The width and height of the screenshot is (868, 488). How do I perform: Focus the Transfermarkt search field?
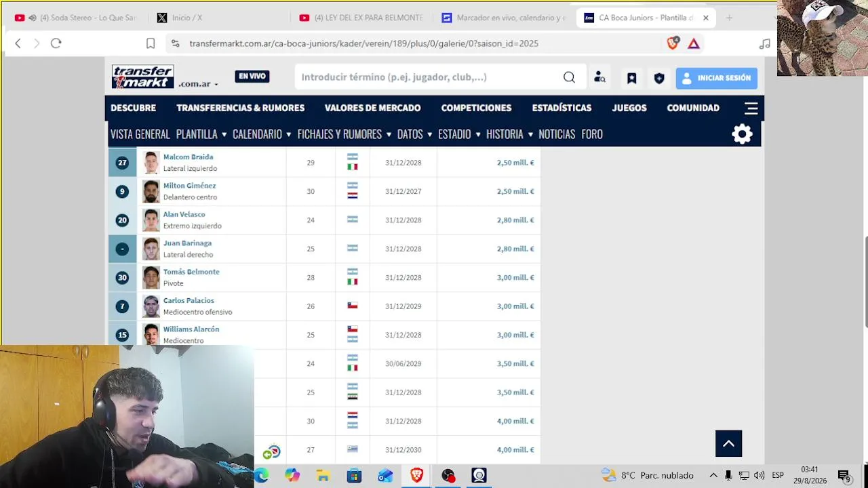pos(431,77)
